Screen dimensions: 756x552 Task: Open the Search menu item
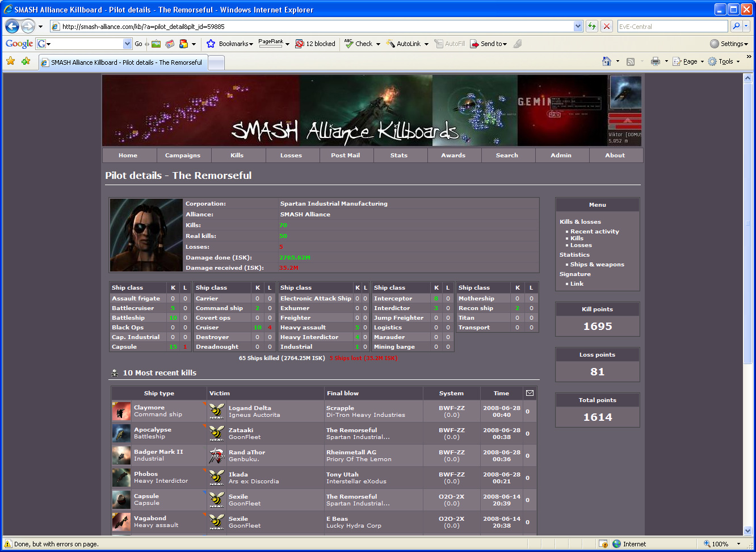pyautogui.click(x=507, y=155)
